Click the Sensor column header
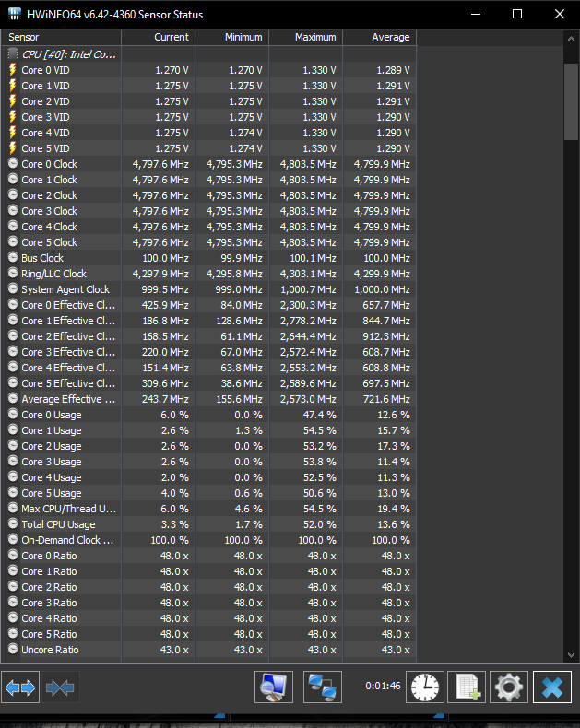Screen dimensions: 580x728 point(61,38)
